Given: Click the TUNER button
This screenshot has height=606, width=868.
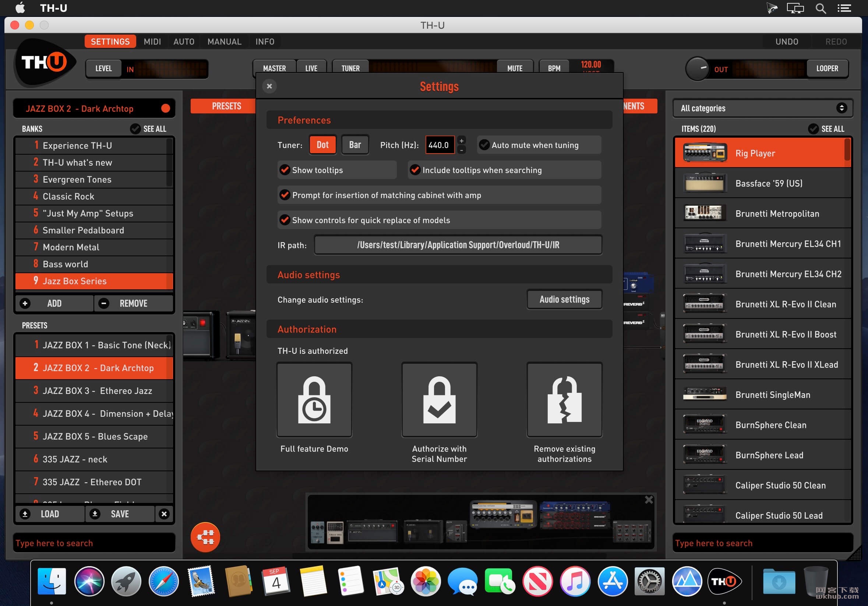Looking at the screenshot, I should click(x=350, y=68).
